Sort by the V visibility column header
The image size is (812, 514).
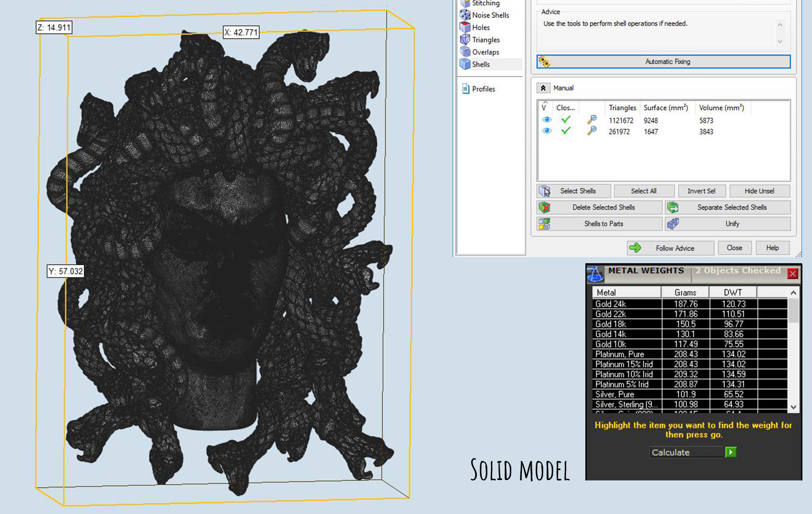click(x=544, y=107)
